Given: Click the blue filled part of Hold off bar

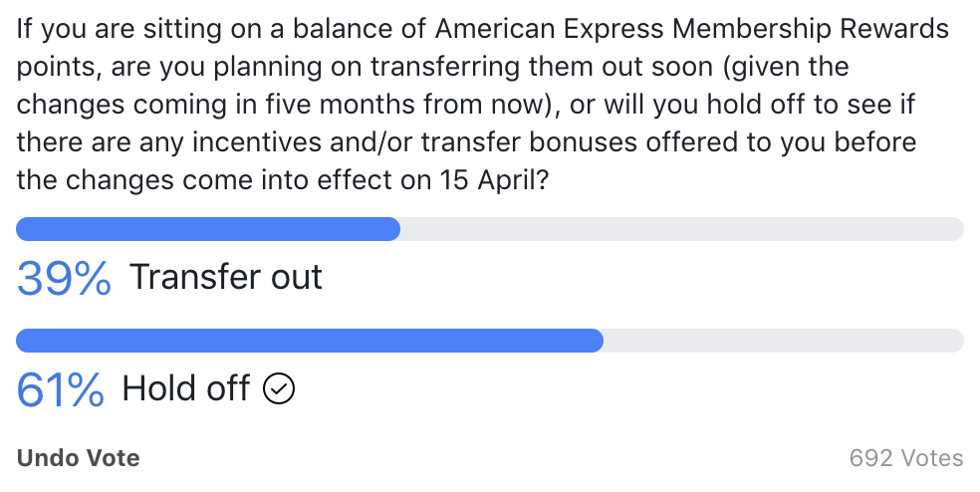Looking at the screenshot, I should click(310, 341).
